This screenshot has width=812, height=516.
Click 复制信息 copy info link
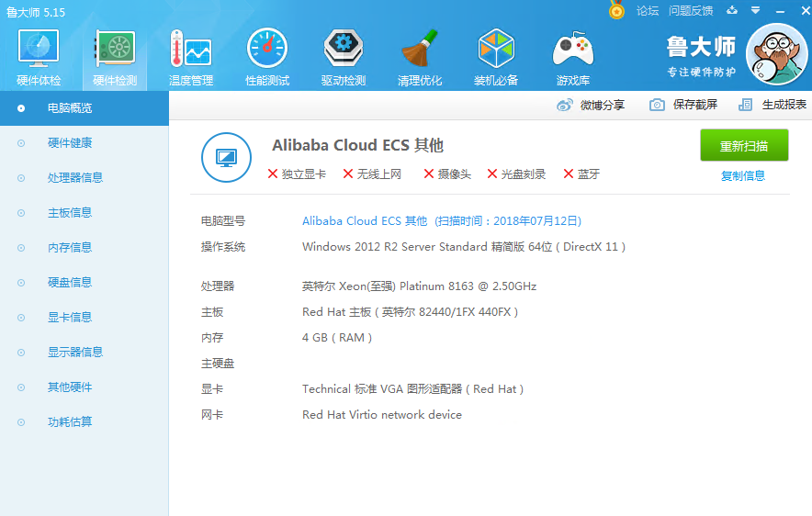coord(742,176)
